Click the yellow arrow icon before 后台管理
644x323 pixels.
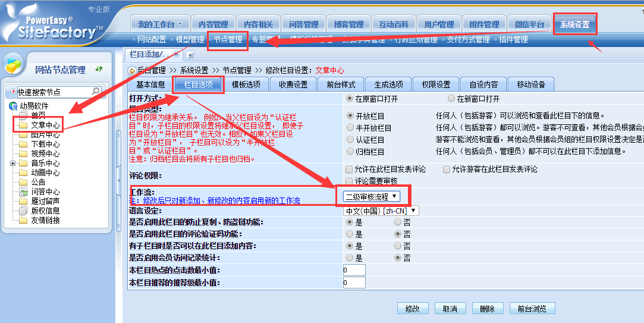(132, 71)
